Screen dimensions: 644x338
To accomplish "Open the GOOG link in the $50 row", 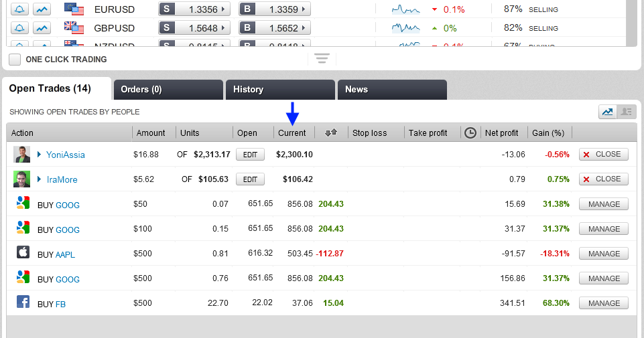I will (68, 205).
